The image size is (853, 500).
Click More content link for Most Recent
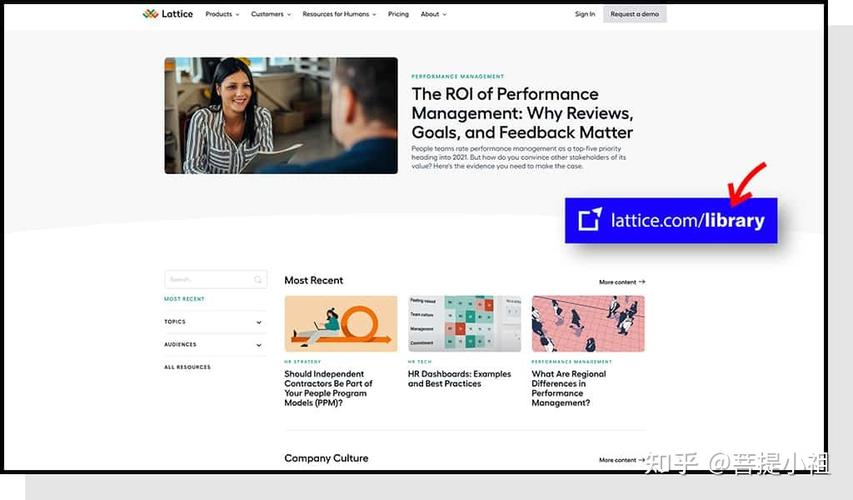click(622, 282)
